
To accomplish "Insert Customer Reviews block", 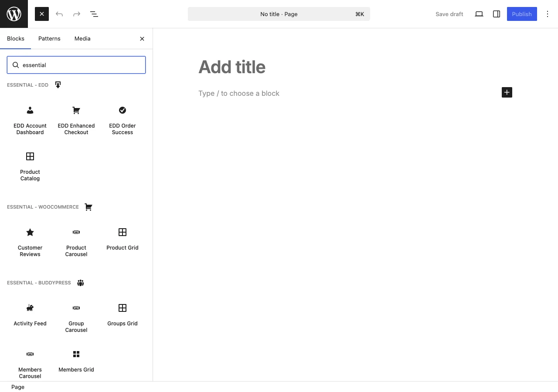I will coord(30,242).
